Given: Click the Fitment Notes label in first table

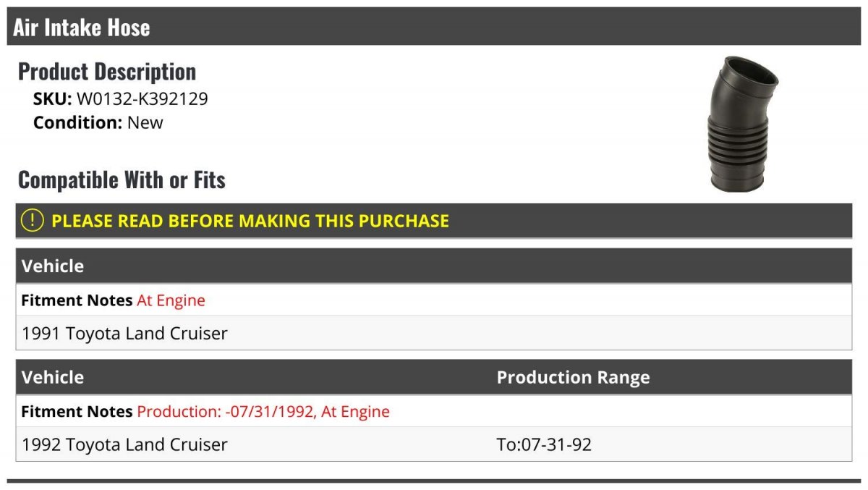Looking at the screenshot, I should point(77,300).
